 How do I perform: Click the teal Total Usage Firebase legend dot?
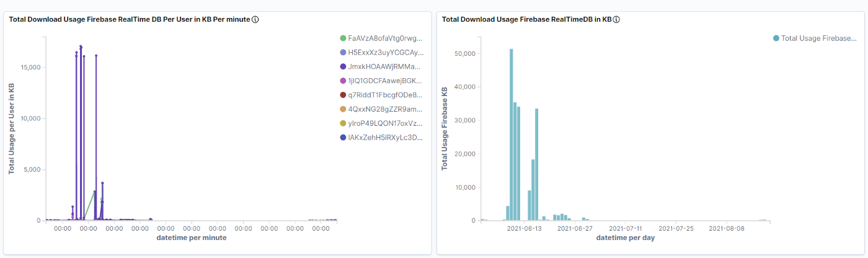point(776,38)
